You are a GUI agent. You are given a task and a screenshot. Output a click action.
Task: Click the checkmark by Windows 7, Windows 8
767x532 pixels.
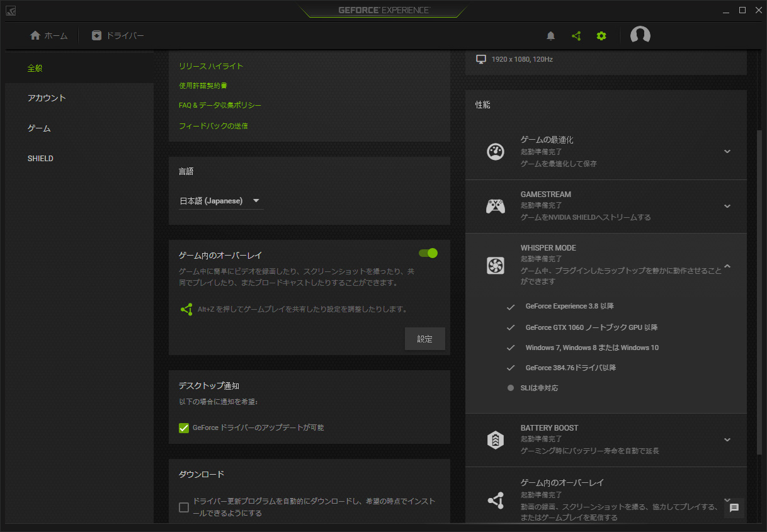point(511,348)
